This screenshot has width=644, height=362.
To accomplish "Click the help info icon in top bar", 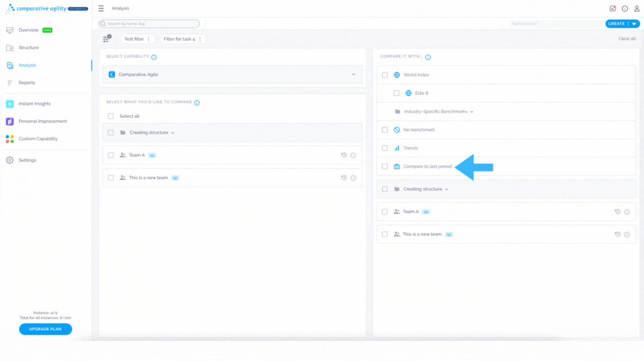I will (624, 8).
